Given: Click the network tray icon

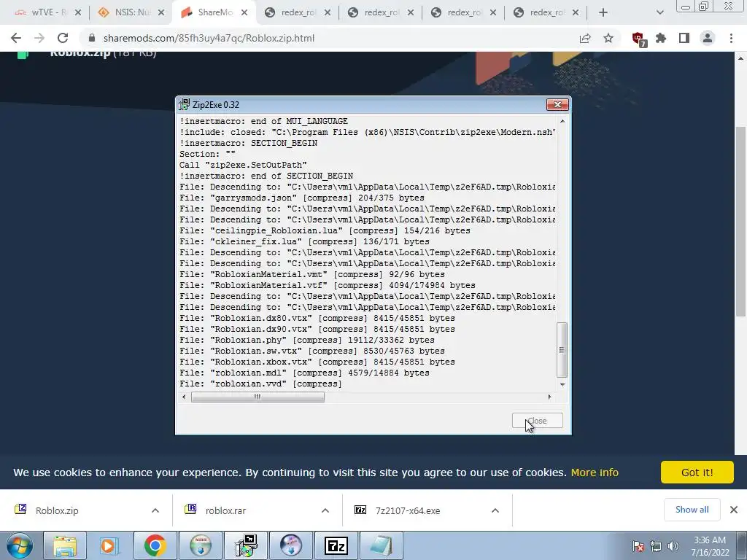Looking at the screenshot, I should [656, 546].
